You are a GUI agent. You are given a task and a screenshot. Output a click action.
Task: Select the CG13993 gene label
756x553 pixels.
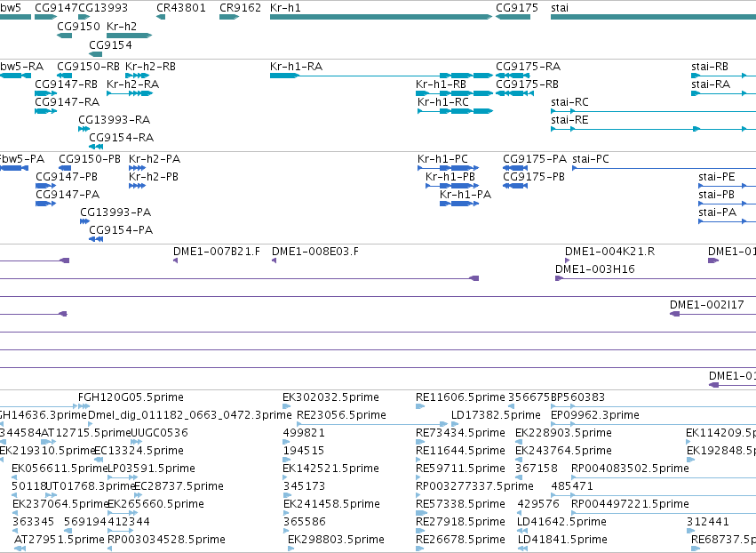(x=103, y=8)
